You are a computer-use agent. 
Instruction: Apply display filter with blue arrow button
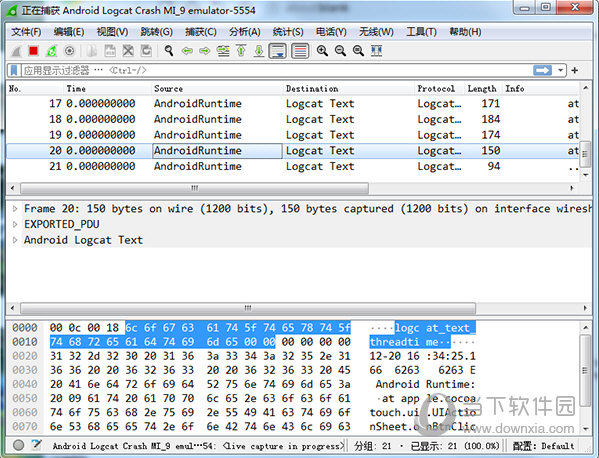542,70
